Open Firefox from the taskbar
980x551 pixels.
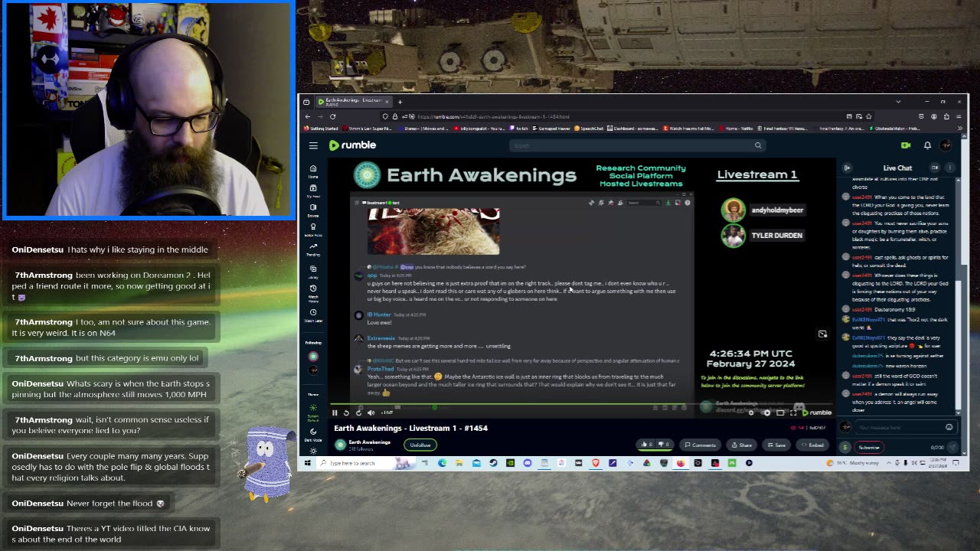tap(681, 463)
